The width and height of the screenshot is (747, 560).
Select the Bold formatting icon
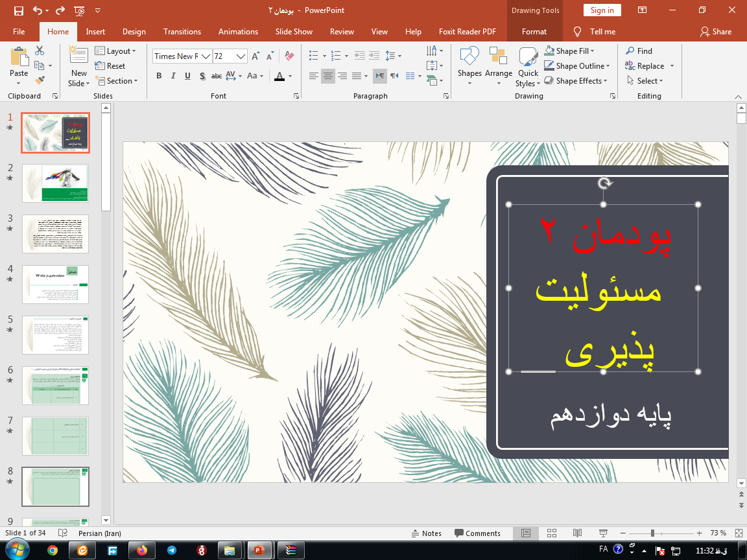point(158,76)
